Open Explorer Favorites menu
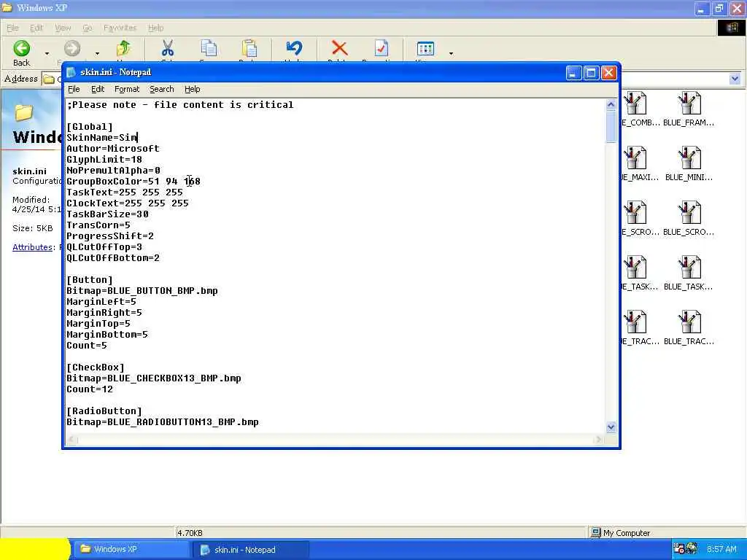Image resolution: width=747 pixels, height=560 pixels. click(x=120, y=28)
